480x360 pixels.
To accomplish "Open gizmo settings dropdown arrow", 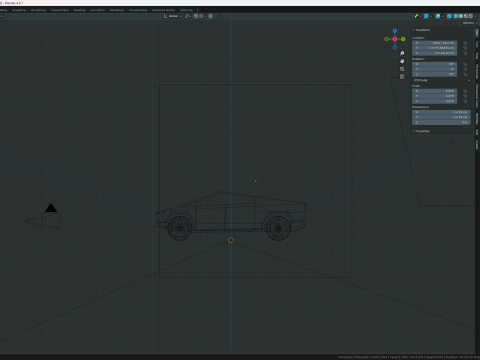I will [x=431, y=16].
